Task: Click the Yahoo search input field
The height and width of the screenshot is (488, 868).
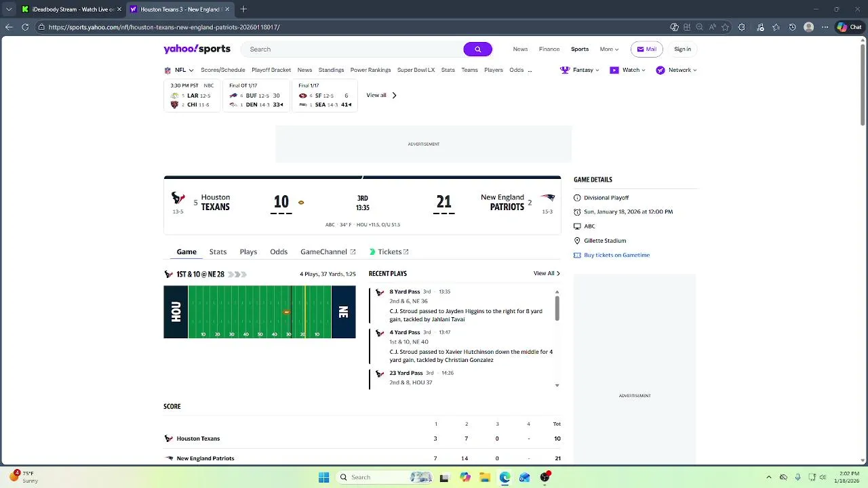Action: point(353,49)
